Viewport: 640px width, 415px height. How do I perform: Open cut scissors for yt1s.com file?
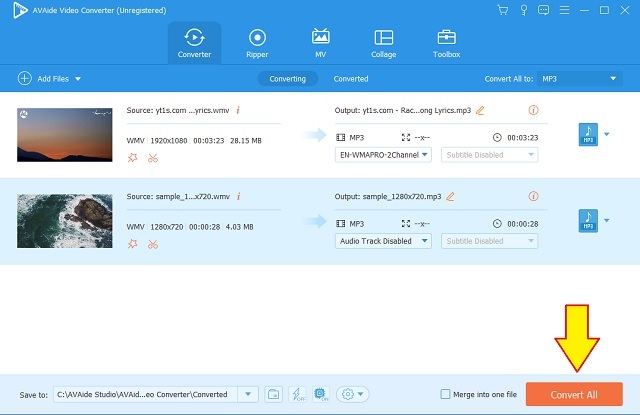pyautogui.click(x=153, y=158)
